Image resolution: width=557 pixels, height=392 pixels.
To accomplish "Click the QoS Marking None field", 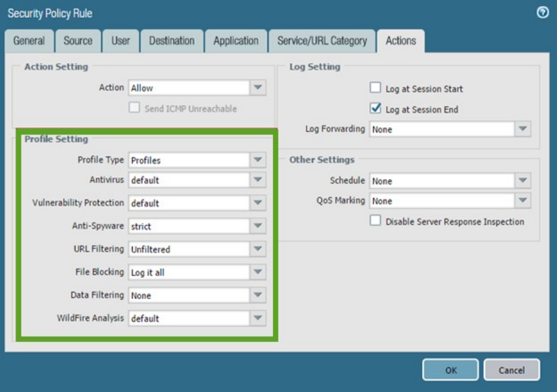I will coord(442,200).
